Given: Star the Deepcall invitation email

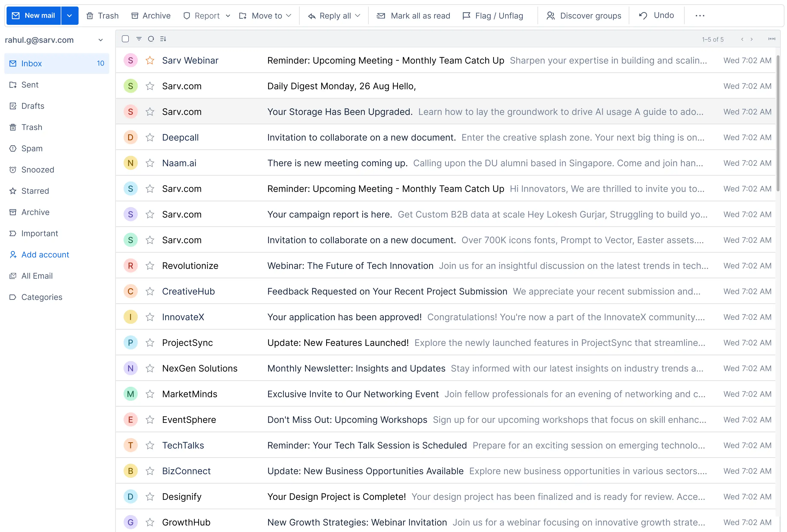Looking at the screenshot, I should click(x=150, y=137).
